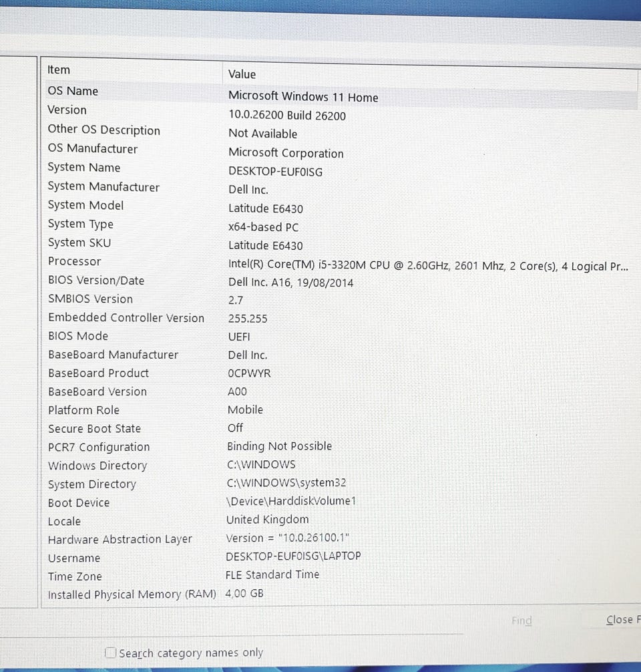641x672 pixels.
Task: Tick the Search category names only checkbox
Action: tap(111, 653)
